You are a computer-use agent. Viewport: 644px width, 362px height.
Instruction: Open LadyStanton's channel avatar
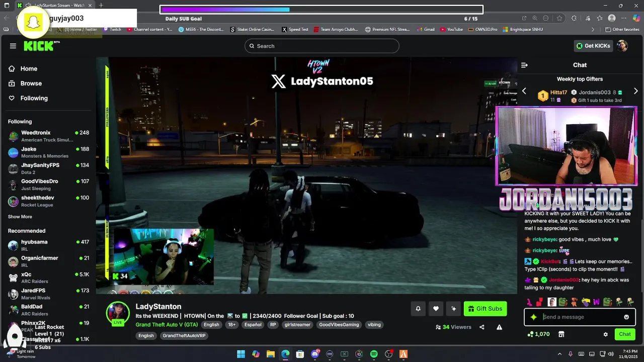point(118,313)
